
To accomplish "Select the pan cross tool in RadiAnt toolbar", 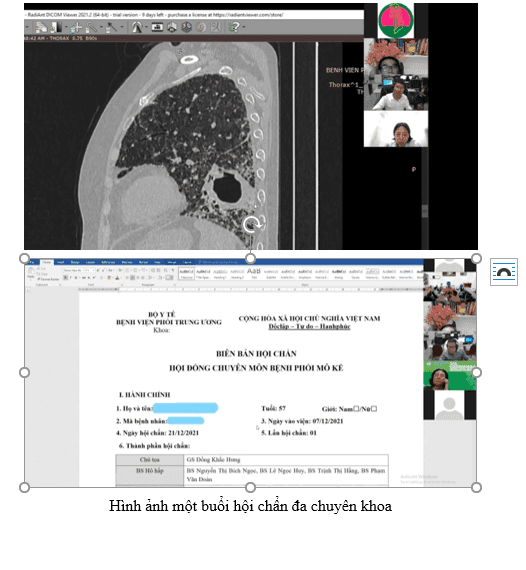I will coord(76,27).
